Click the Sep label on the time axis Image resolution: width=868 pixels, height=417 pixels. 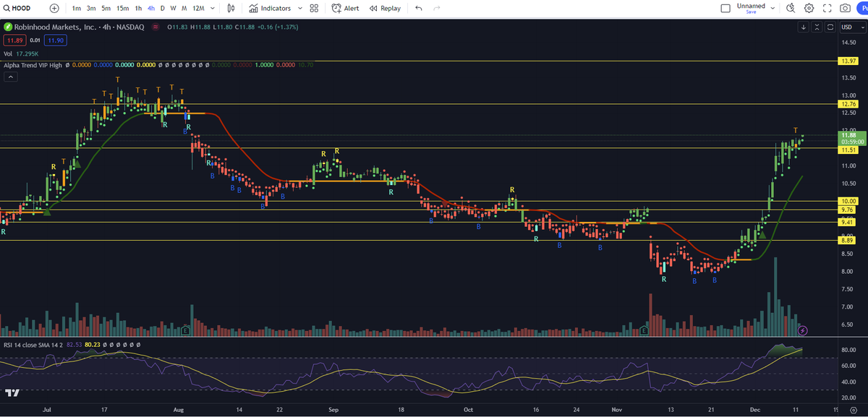(333, 410)
